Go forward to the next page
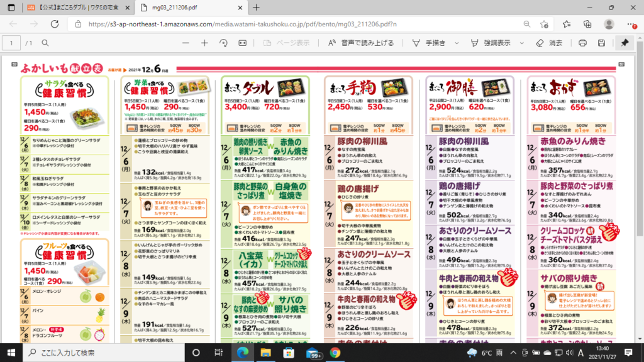The image size is (644, 362). (34, 25)
